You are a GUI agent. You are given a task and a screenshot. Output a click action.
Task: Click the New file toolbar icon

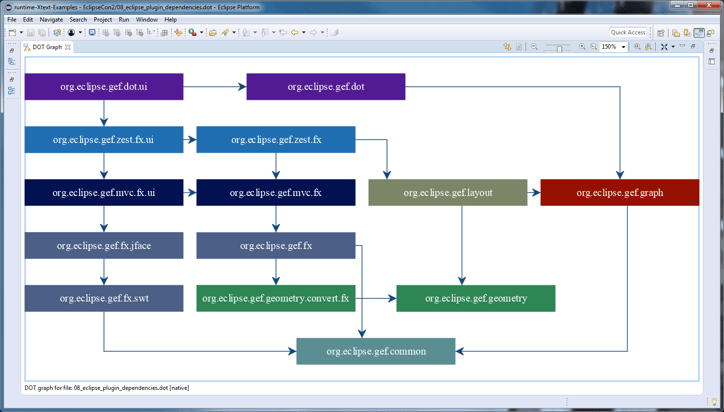(12, 32)
